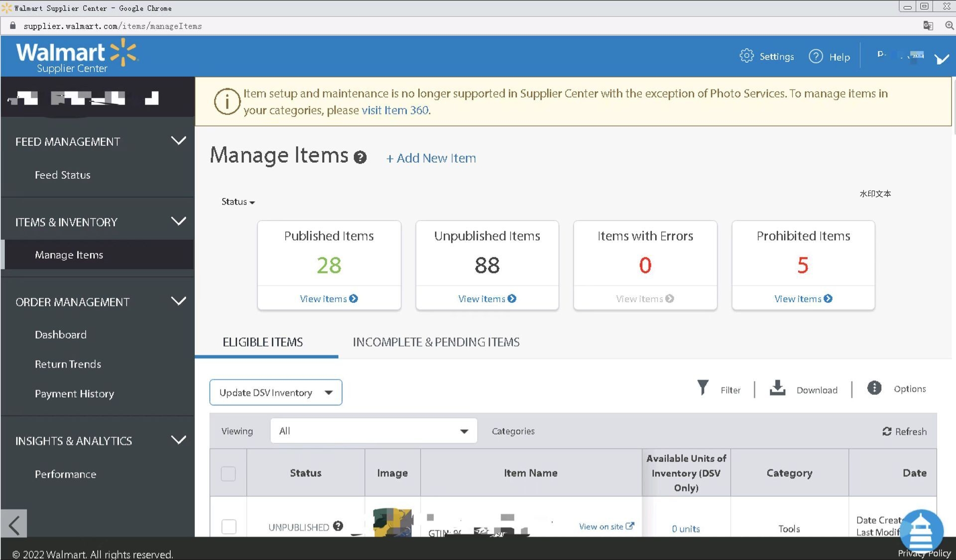Check the select-all checkbox in the table header

coord(228,473)
